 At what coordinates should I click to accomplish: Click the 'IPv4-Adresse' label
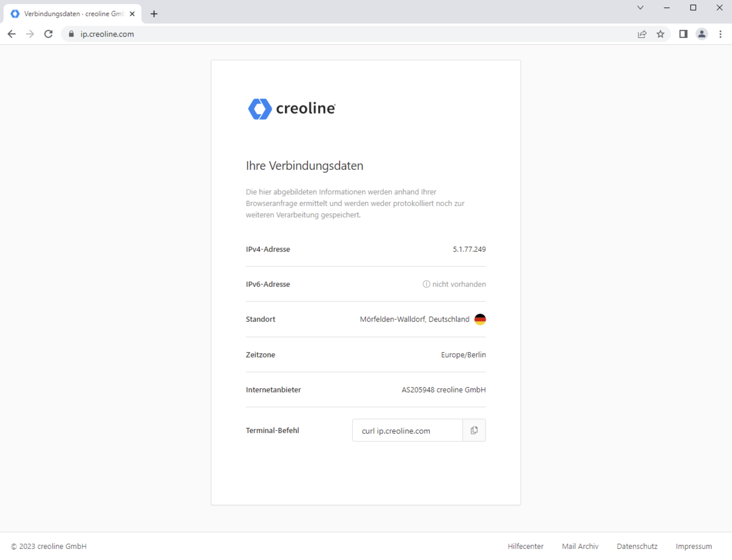pos(268,249)
